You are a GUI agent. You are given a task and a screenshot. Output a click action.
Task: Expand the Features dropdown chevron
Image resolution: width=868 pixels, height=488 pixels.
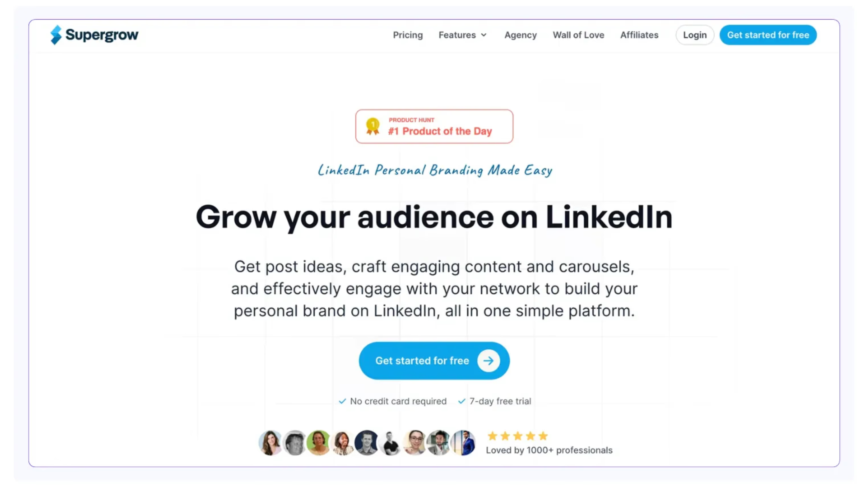[484, 35]
